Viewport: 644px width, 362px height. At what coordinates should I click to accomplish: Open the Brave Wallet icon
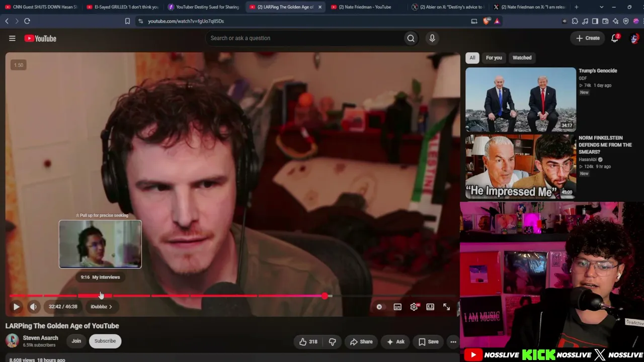(x=605, y=21)
